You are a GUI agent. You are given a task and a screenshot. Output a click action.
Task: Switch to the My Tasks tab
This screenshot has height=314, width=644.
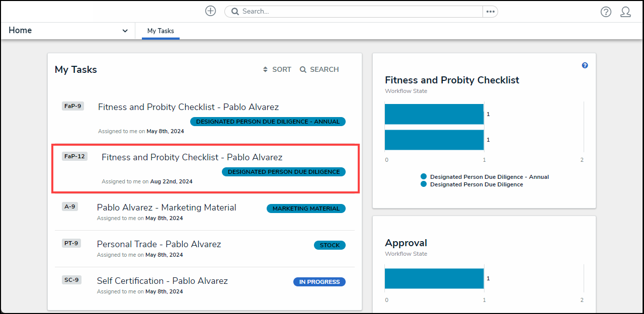pyautogui.click(x=160, y=31)
